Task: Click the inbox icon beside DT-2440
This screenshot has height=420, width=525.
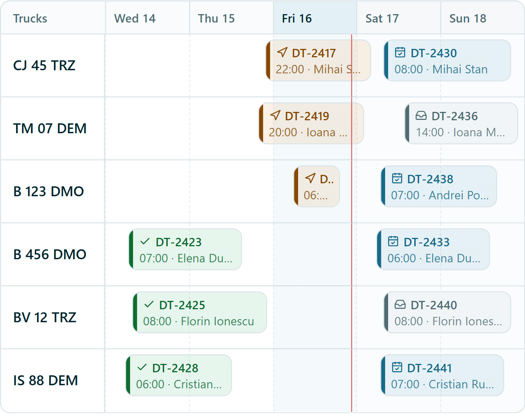Action: (x=400, y=304)
